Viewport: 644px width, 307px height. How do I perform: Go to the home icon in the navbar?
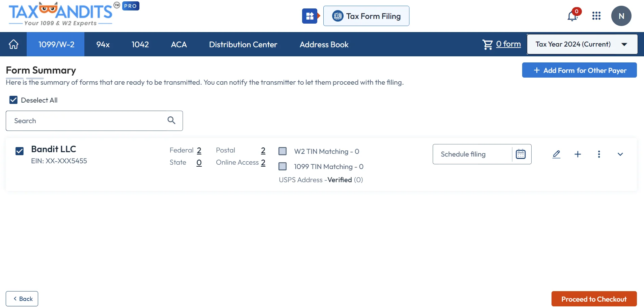click(x=13, y=44)
